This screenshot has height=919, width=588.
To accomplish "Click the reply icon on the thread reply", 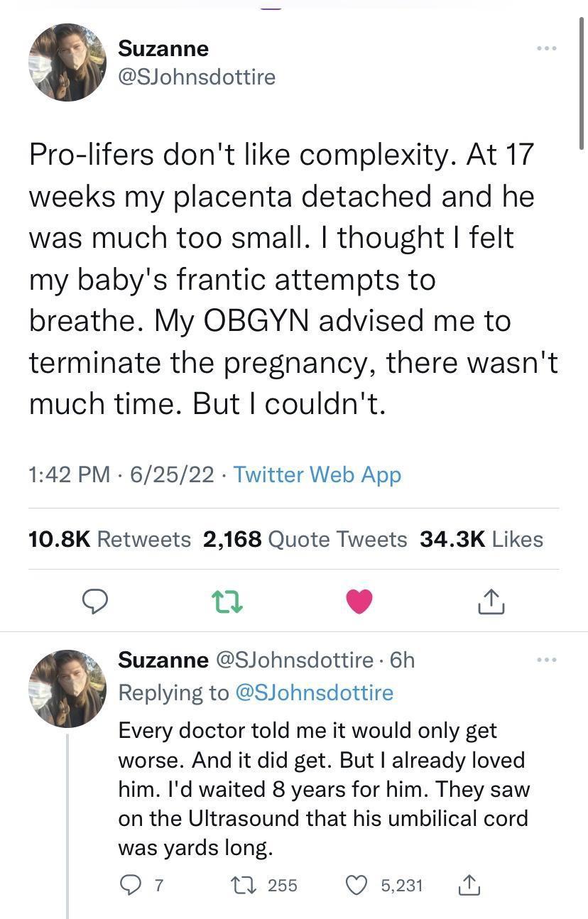I will pos(131,885).
